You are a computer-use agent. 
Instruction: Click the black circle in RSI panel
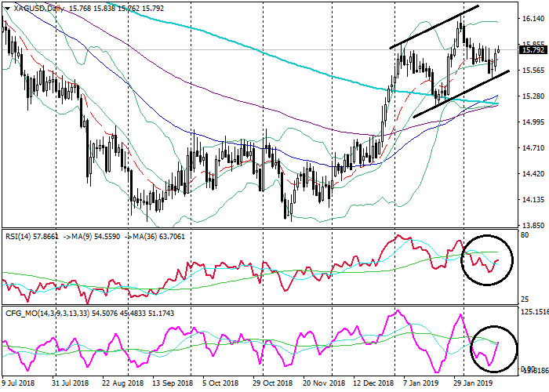point(486,260)
